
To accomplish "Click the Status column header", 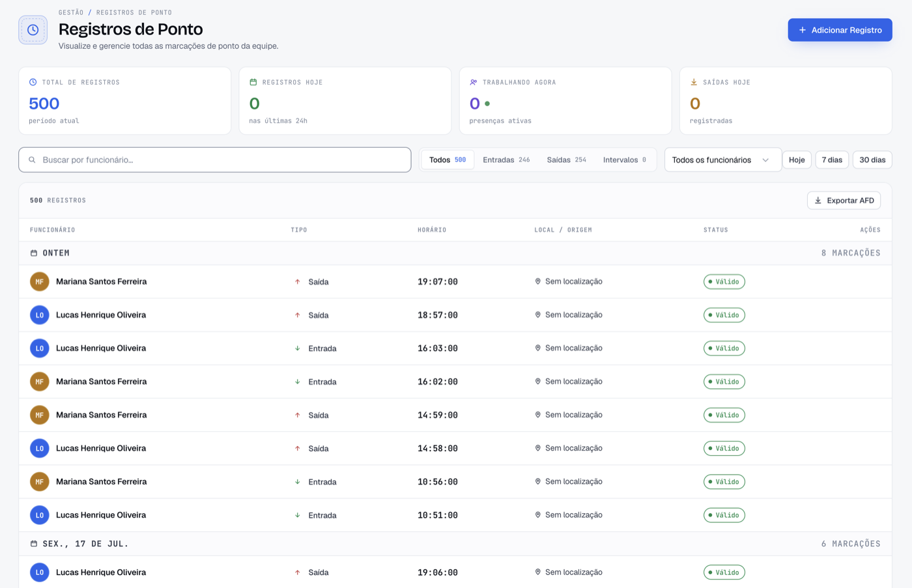I will pos(716,230).
